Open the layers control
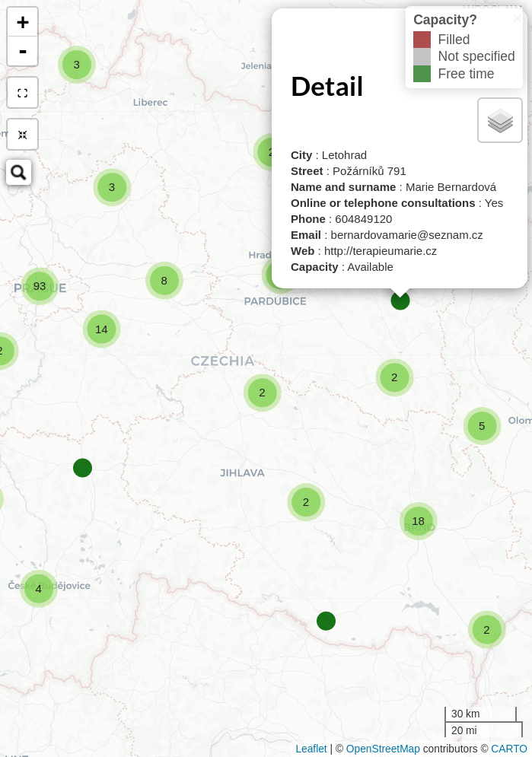 tap(500, 120)
